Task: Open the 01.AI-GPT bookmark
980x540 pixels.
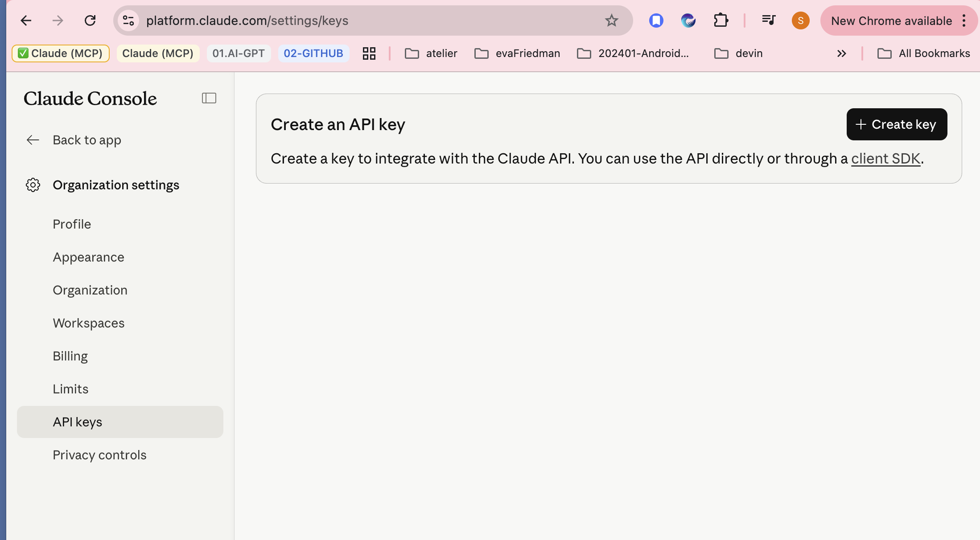Action: click(x=239, y=53)
